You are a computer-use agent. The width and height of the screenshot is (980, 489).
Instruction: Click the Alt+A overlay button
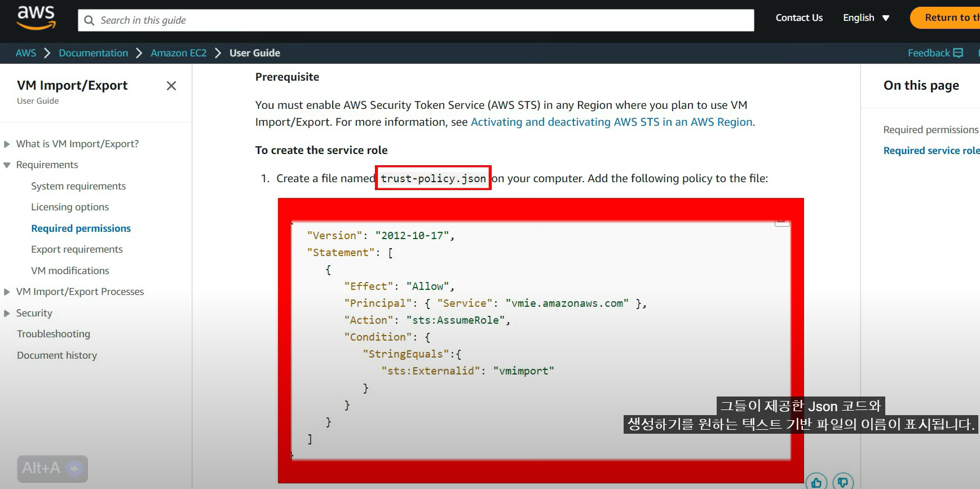tap(52, 469)
